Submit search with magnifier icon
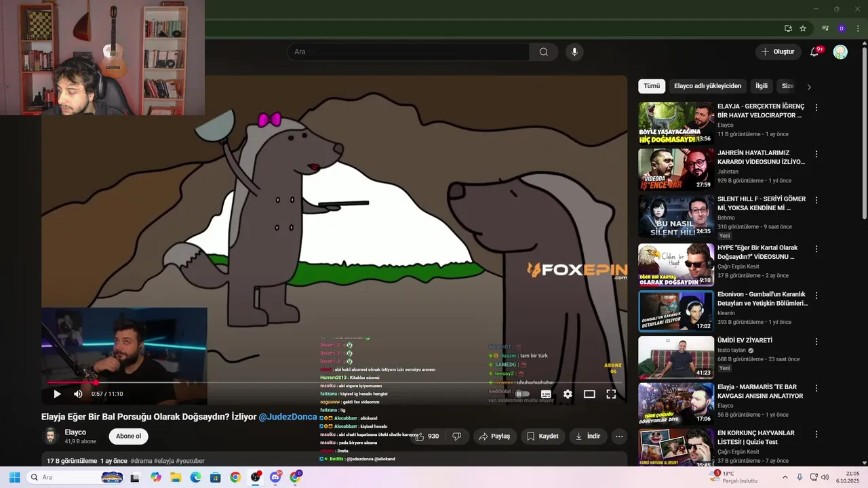 tap(544, 52)
